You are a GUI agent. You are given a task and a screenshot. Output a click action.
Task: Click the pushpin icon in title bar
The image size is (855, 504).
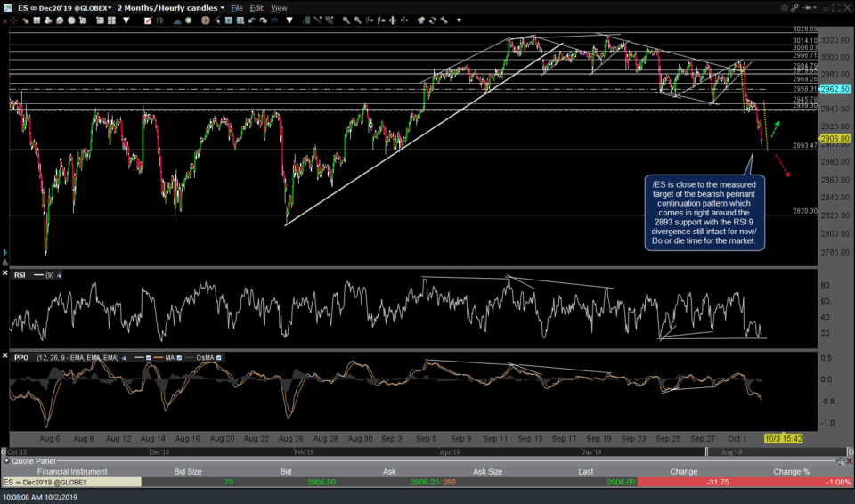(x=807, y=8)
